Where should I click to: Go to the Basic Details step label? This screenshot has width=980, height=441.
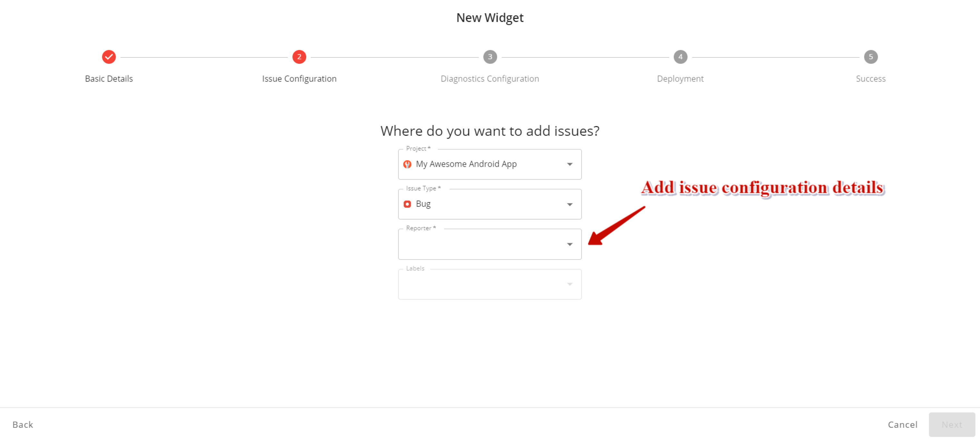(x=109, y=79)
